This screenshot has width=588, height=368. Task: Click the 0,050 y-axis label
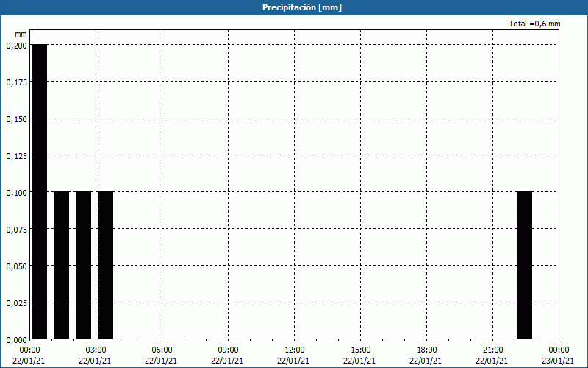tap(16, 266)
